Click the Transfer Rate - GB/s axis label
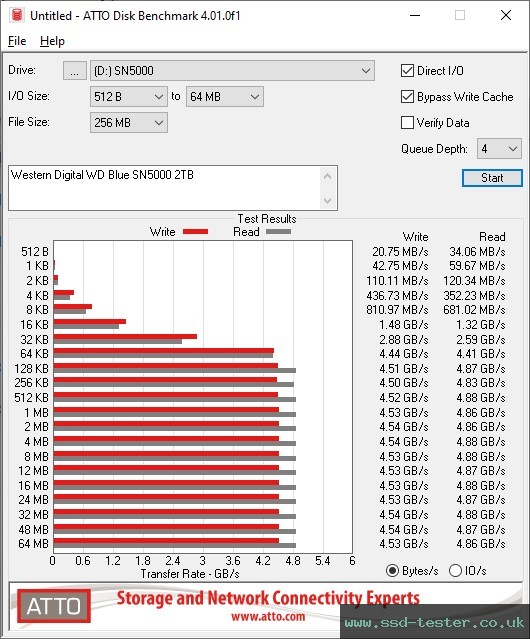The image size is (530, 639). (190, 574)
